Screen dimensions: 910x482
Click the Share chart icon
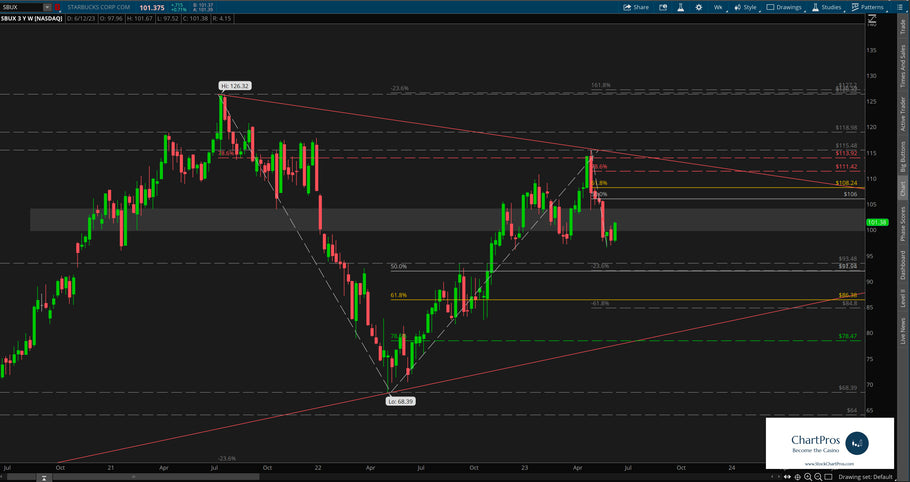point(636,8)
